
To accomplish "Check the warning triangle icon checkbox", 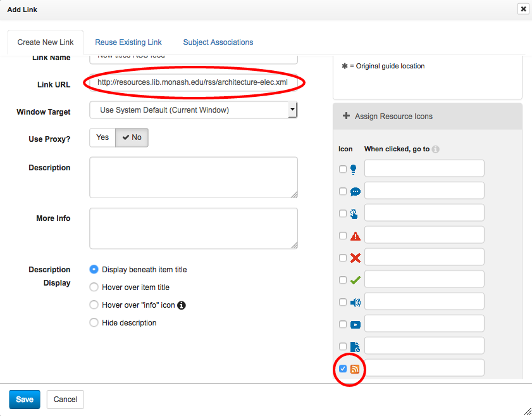I will click(343, 236).
